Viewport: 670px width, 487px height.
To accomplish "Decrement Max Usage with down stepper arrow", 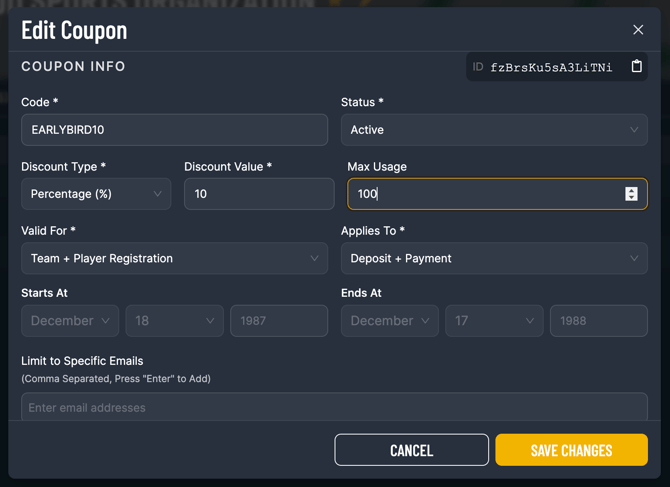I will (631, 198).
